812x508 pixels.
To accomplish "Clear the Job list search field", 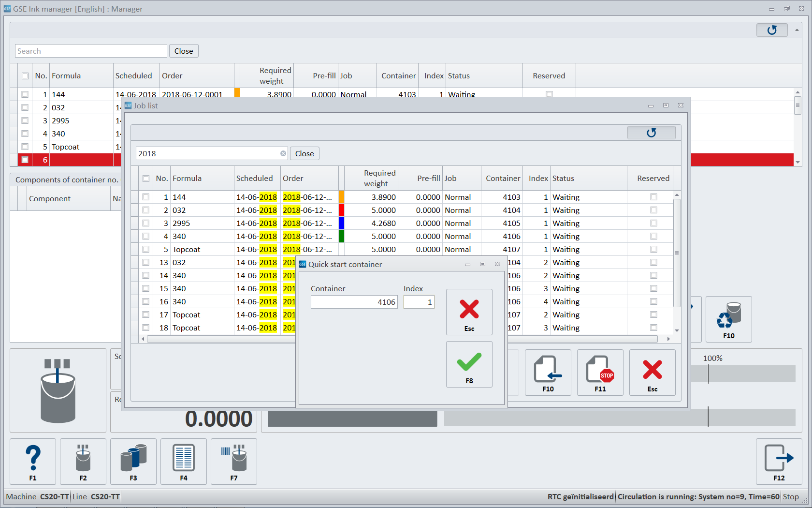I will tap(283, 153).
